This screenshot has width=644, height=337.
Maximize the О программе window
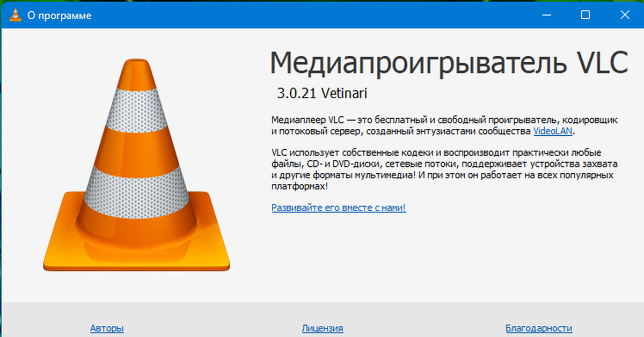pos(585,16)
